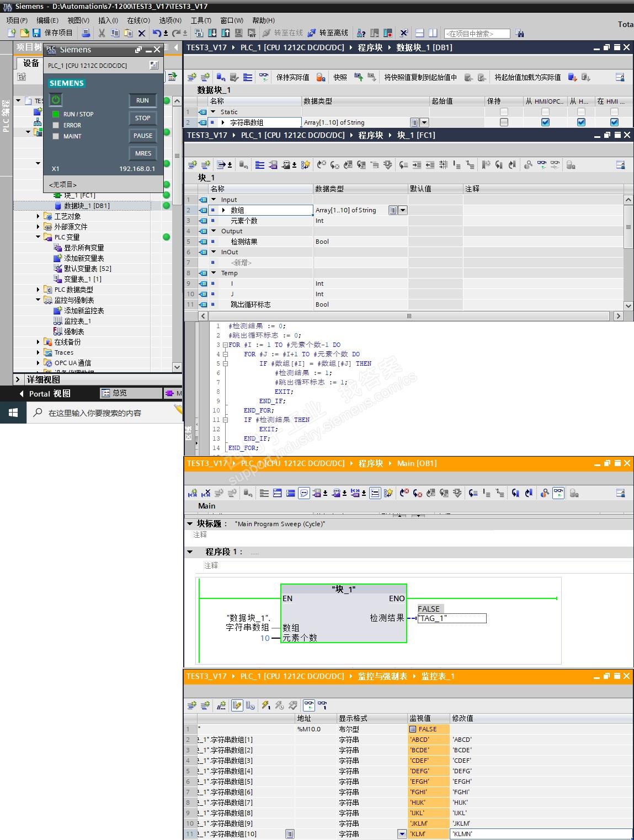Open 强制表 force table item
Screen dimensions: 634x840
coord(73,331)
